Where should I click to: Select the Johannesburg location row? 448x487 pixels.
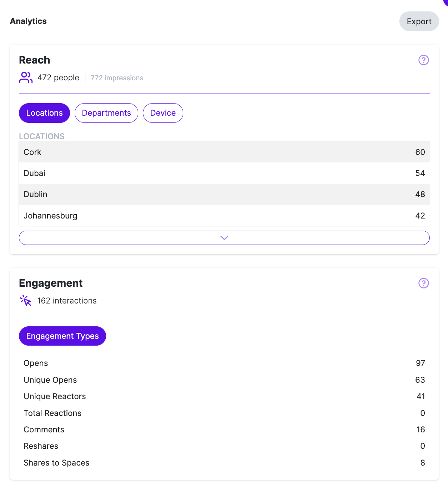pos(224,216)
